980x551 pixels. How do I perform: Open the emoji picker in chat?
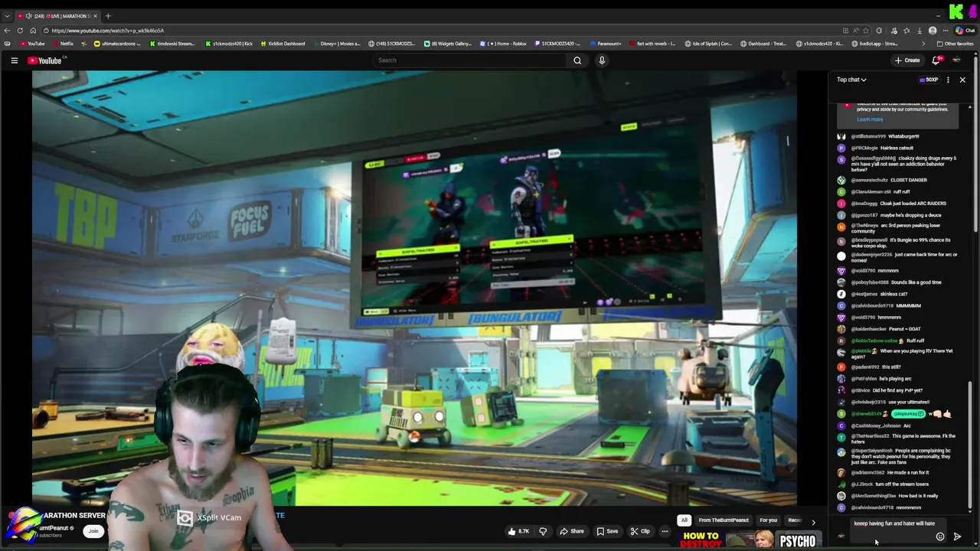[940, 536]
